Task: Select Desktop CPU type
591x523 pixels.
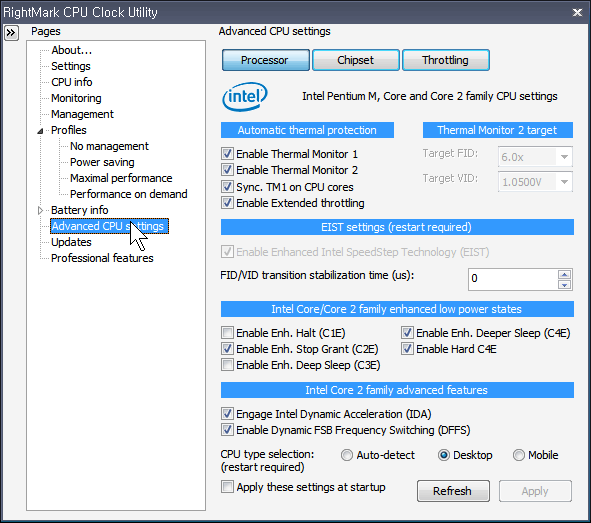Action: [444, 455]
